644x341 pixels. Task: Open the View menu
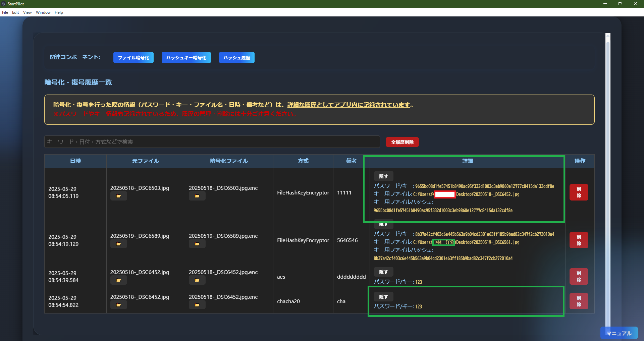coord(27,12)
